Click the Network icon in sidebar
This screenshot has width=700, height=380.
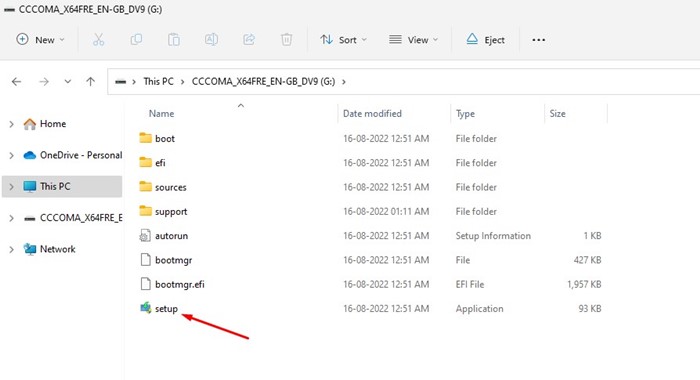pos(29,249)
